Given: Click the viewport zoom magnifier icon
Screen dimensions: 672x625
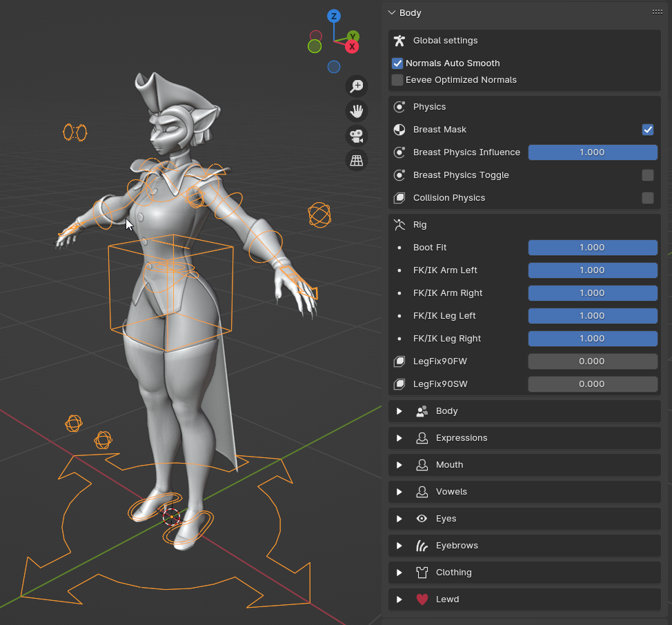Looking at the screenshot, I should tap(357, 86).
